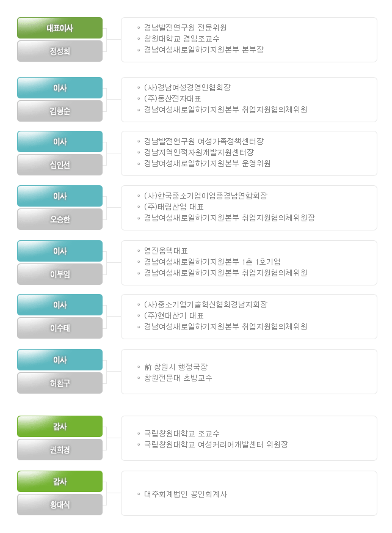The width and height of the screenshot is (392, 533).
Task: Click the 오승한 name badge
Action: pos(60,219)
